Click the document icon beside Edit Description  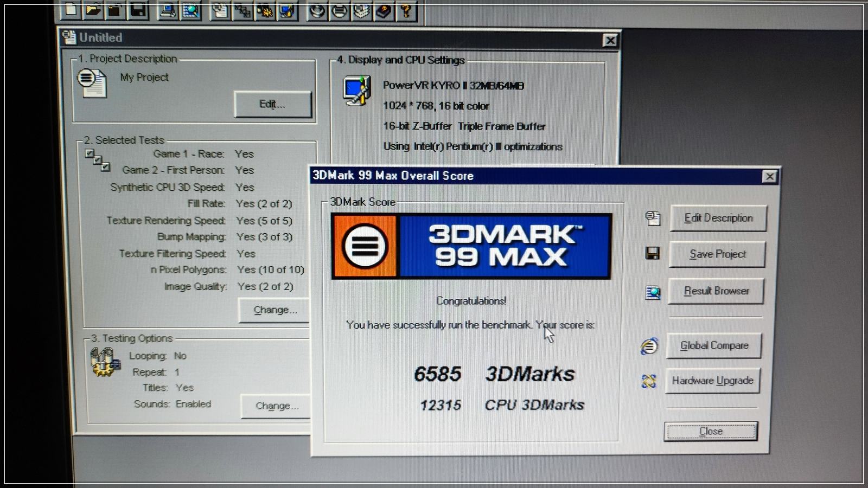click(653, 218)
